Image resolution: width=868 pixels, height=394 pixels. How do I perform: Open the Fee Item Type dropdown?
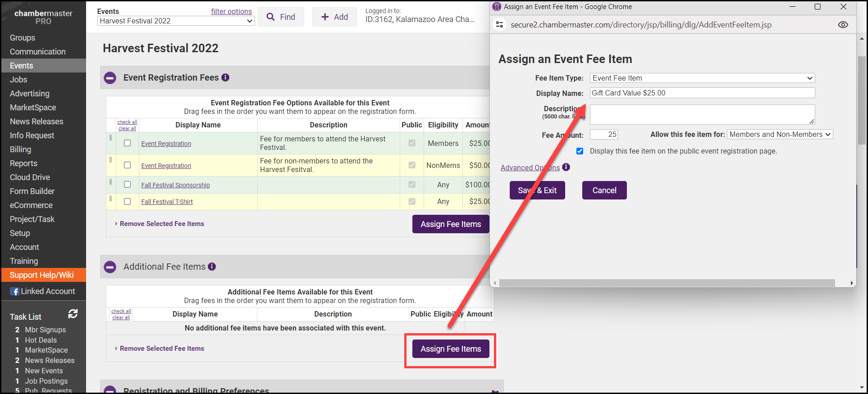coord(702,78)
